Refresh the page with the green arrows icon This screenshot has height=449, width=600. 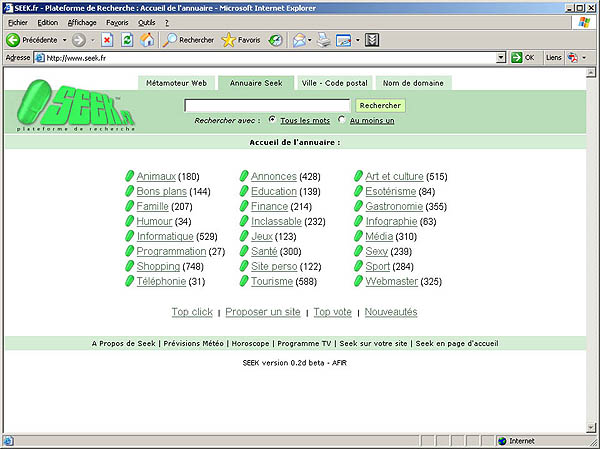(x=127, y=40)
